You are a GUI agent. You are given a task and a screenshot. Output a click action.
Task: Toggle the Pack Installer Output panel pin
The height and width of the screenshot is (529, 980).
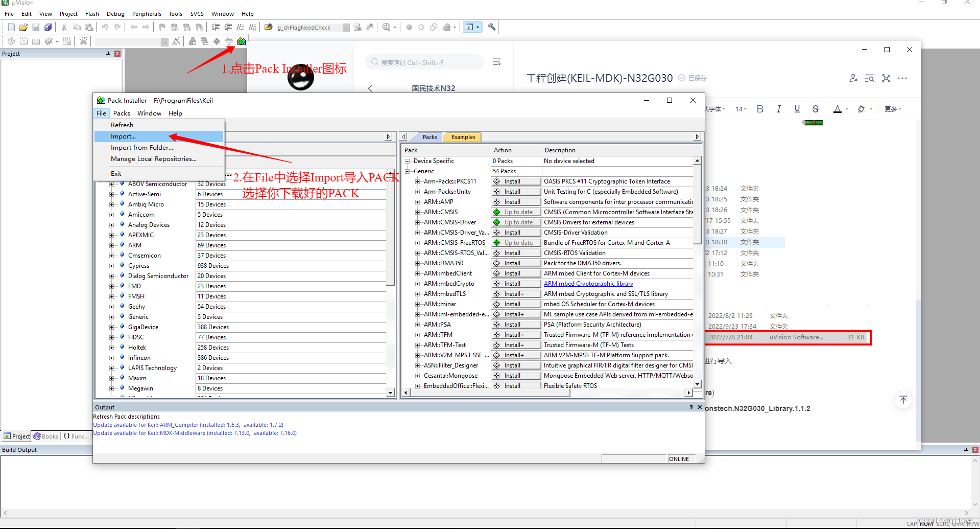coord(691,407)
